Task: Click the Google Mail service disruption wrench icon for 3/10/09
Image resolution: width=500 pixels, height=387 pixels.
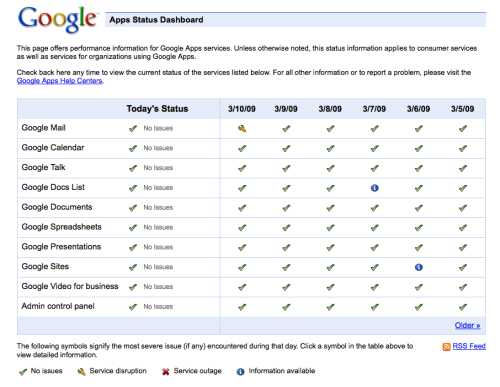Action: [x=242, y=128]
